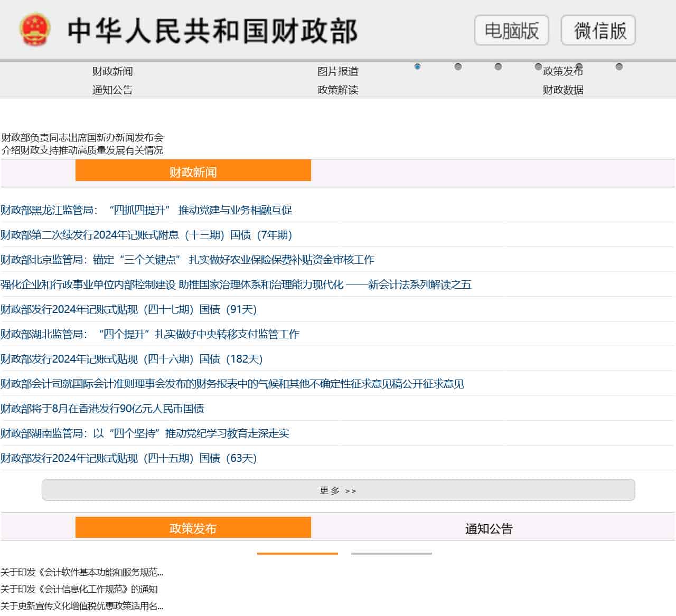This screenshot has width=676, height=616.
Task: Open the 政策发布 navigation menu item
Action: (563, 71)
